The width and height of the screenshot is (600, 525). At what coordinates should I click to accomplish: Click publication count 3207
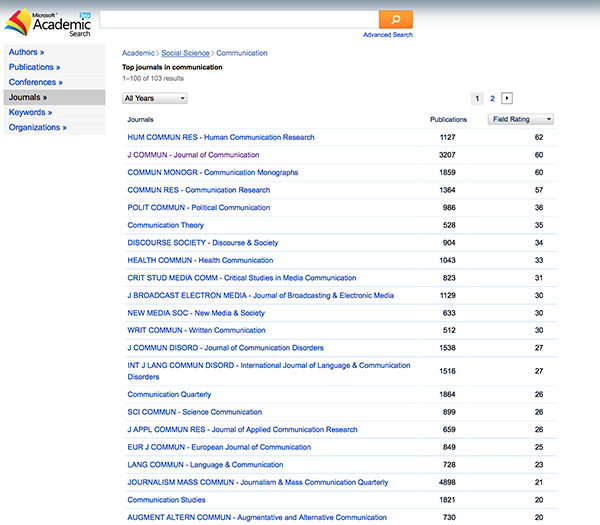447,155
